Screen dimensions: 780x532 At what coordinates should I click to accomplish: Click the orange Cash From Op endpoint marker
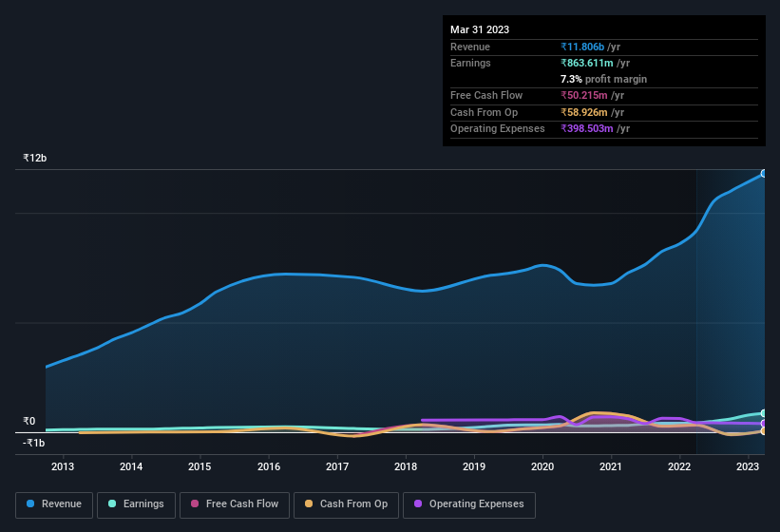764,431
